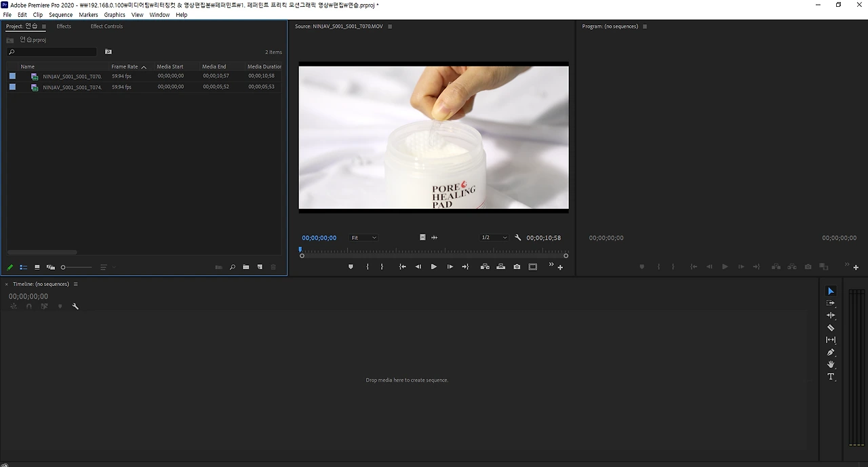Switch Project panel to Icon View
The image size is (868, 467).
coord(37,267)
